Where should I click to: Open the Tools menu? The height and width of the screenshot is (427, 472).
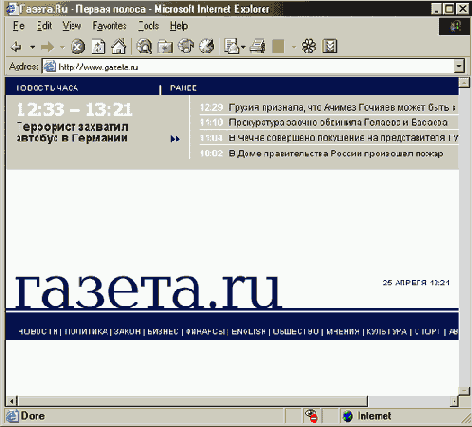pos(149,26)
